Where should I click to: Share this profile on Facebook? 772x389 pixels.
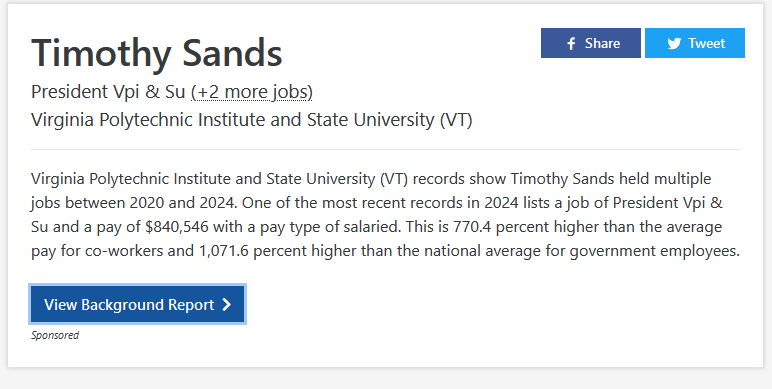click(x=591, y=43)
